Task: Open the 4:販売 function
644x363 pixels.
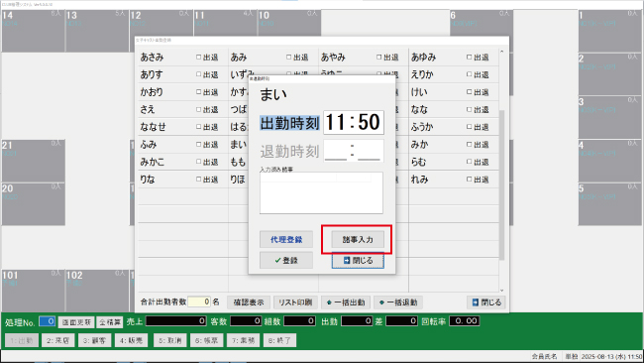Action: click(131, 340)
